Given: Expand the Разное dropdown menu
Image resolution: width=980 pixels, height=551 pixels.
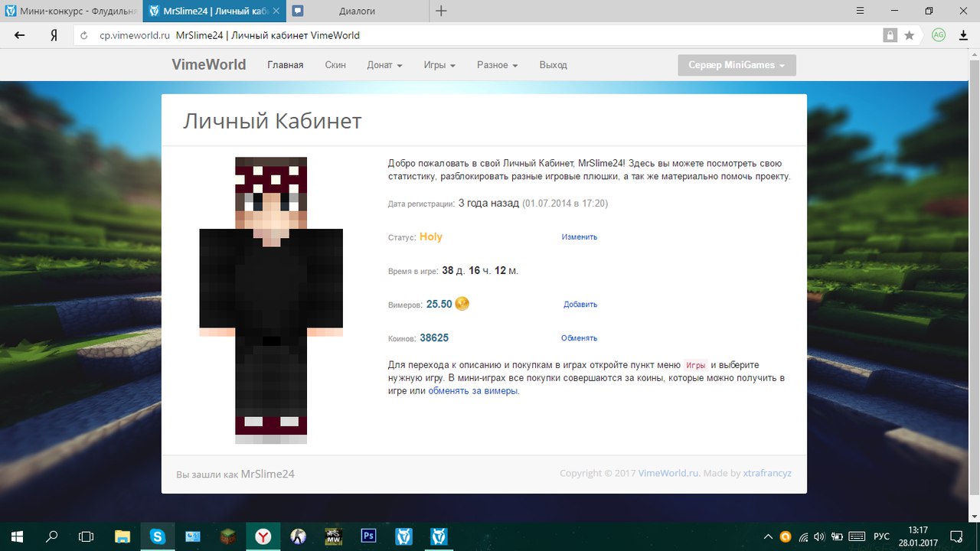Looking at the screenshot, I should tap(497, 65).
